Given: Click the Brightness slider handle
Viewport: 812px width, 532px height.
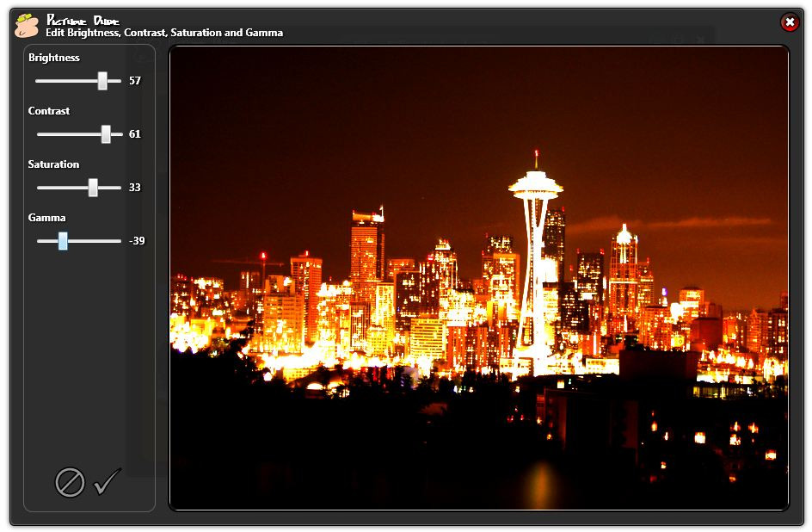Looking at the screenshot, I should pyautogui.click(x=102, y=81).
